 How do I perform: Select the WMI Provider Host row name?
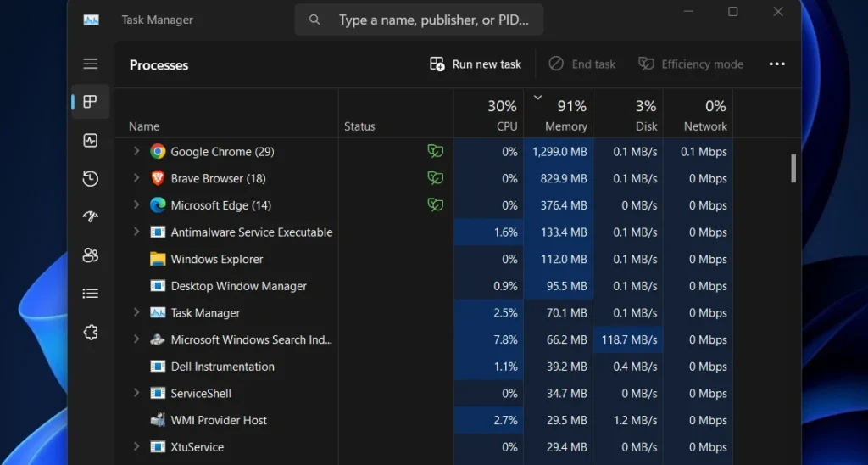point(219,420)
